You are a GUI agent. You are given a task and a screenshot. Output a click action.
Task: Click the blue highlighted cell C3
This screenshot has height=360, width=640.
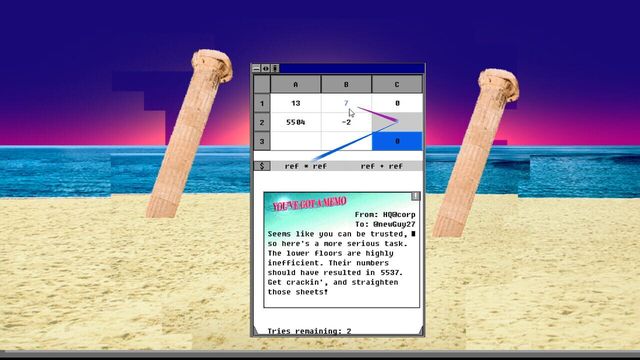tap(397, 141)
